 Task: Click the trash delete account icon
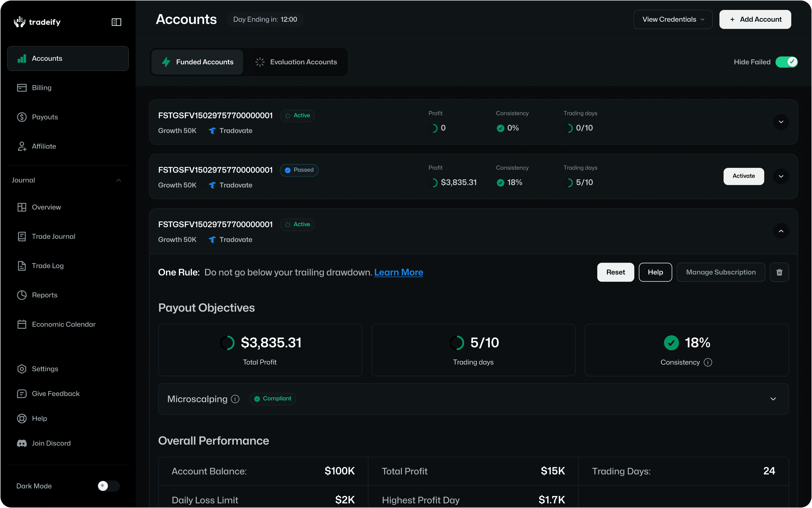tap(779, 272)
